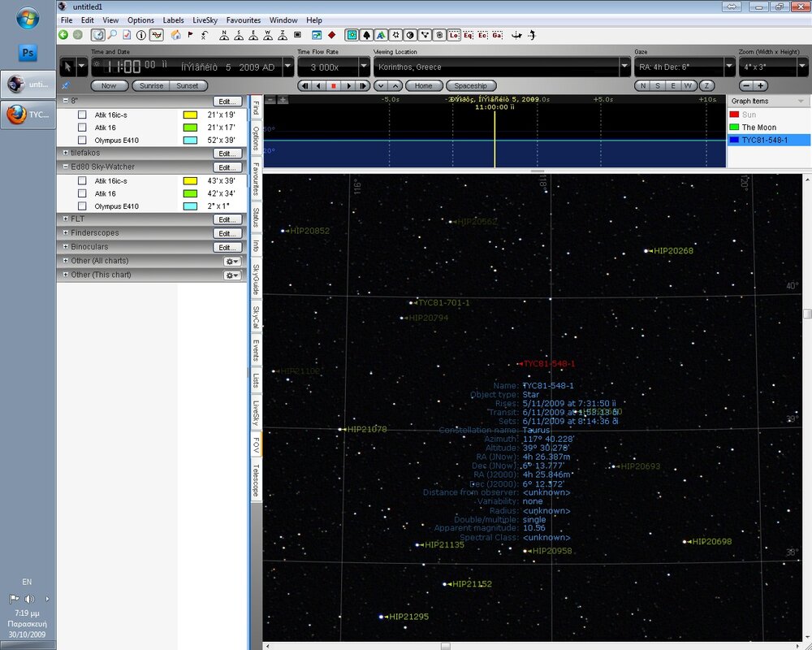812x650 pixels.
Task: Switch to the SkyGuide side tab
Action: click(256, 278)
